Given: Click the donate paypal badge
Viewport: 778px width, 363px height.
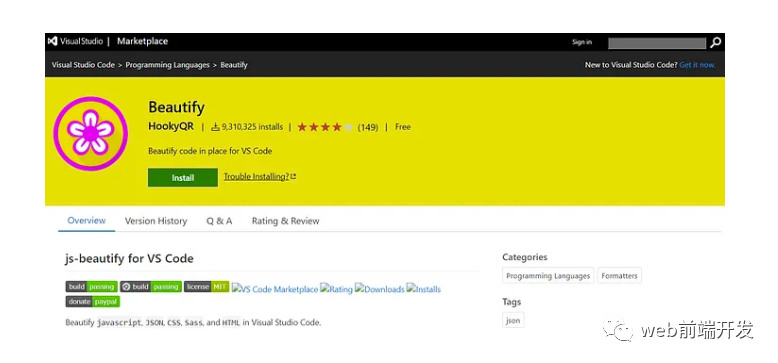Looking at the screenshot, I should [x=93, y=302].
